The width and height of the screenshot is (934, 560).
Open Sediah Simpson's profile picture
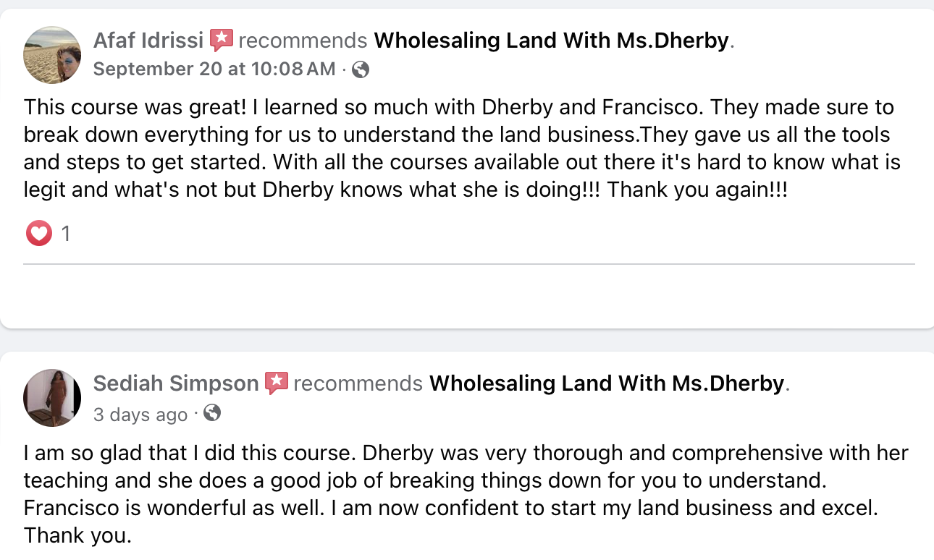coord(52,398)
